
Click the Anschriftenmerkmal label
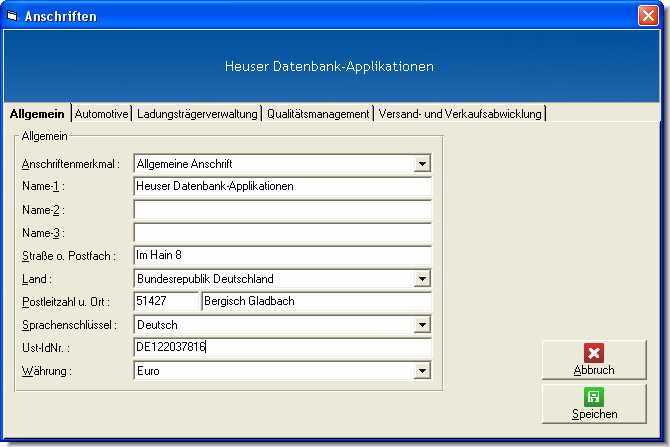(x=71, y=164)
